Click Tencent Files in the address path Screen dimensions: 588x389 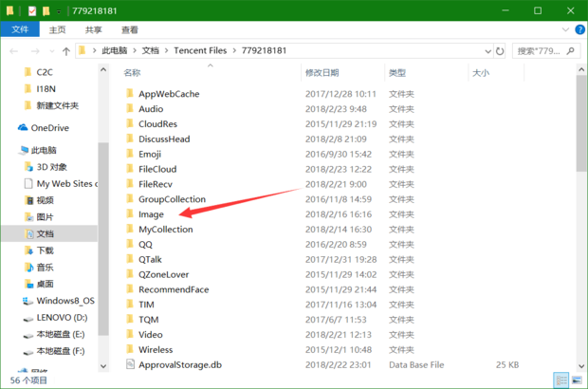(x=200, y=50)
